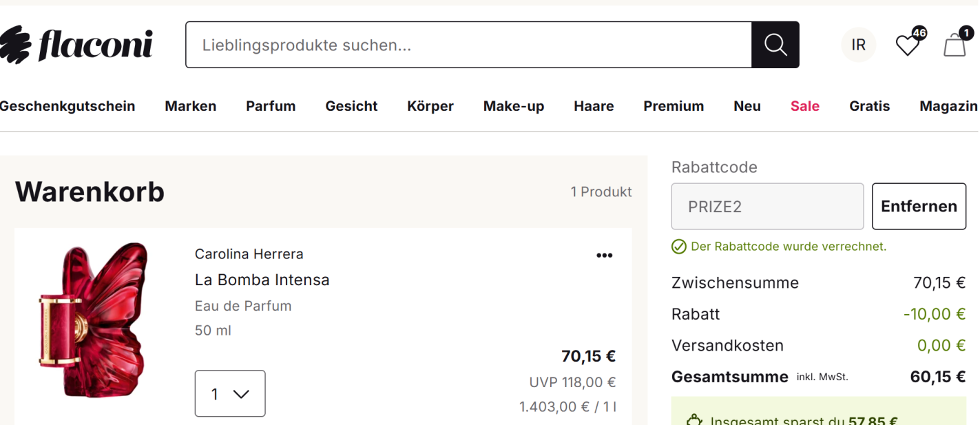This screenshot has width=980, height=425.
Task: Click the flaconi logo
Action: coord(76,45)
